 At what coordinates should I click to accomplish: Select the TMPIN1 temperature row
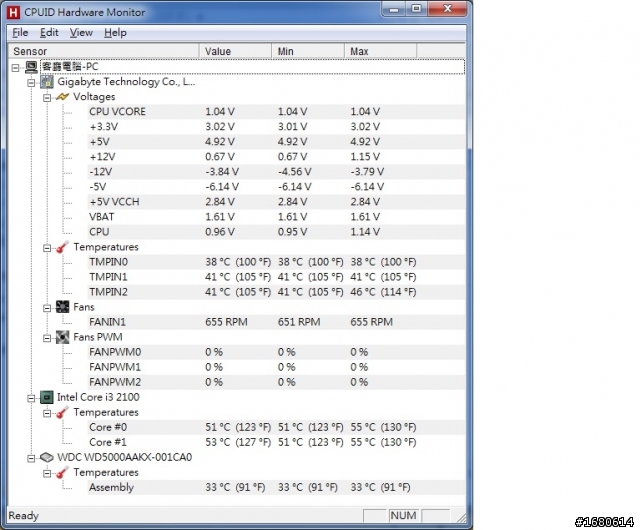point(276,277)
